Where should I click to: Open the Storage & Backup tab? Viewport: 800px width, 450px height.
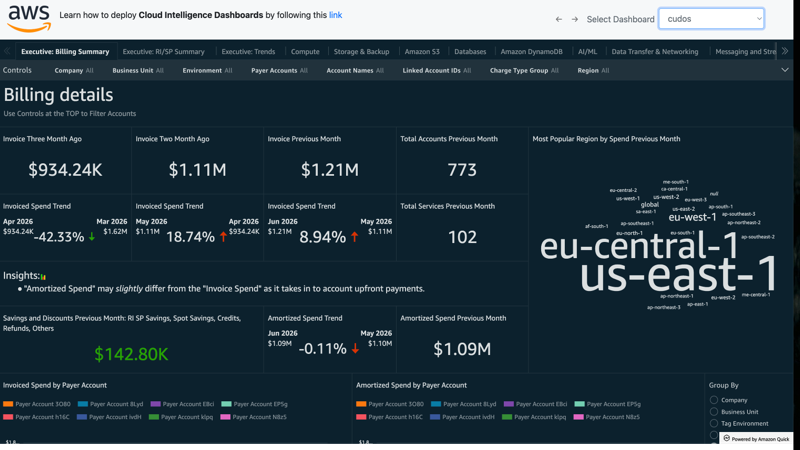361,52
